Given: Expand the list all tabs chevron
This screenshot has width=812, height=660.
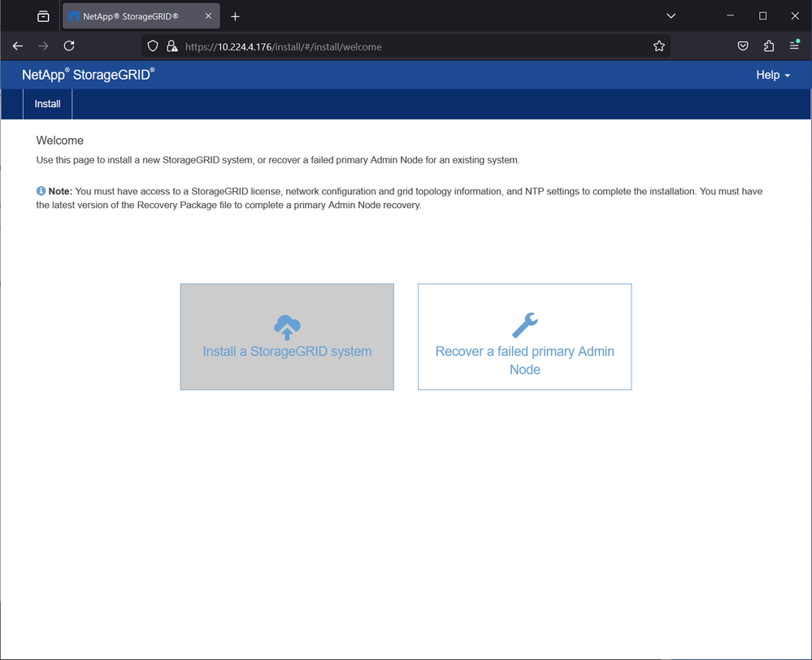Looking at the screenshot, I should click(671, 16).
